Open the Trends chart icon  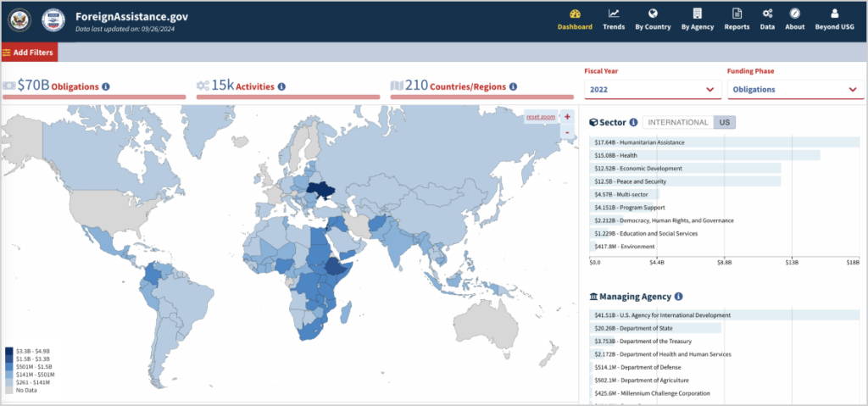point(614,14)
